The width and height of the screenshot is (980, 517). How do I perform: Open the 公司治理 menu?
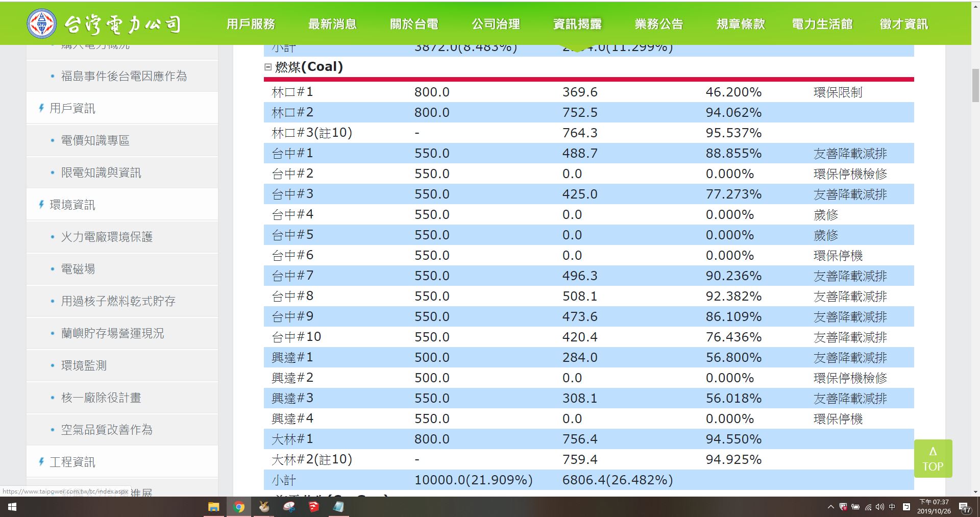tap(496, 24)
